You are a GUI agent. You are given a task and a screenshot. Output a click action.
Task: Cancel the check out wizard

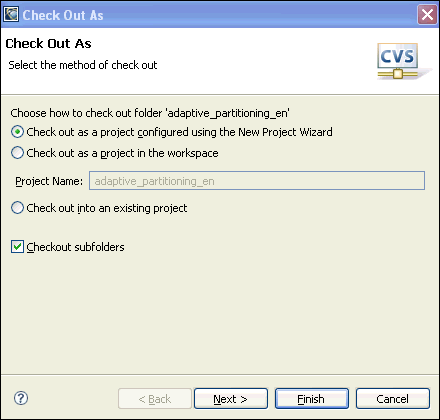(x=393, y=398)
